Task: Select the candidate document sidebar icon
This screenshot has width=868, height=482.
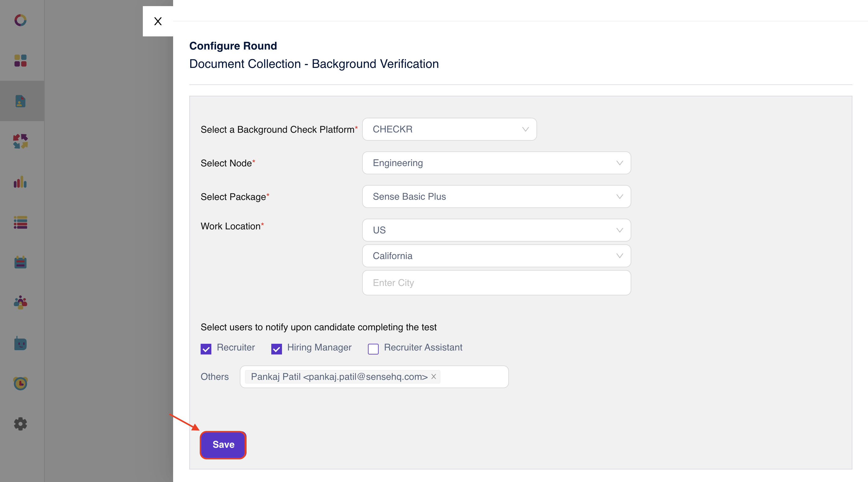Action: coord(20,101)
